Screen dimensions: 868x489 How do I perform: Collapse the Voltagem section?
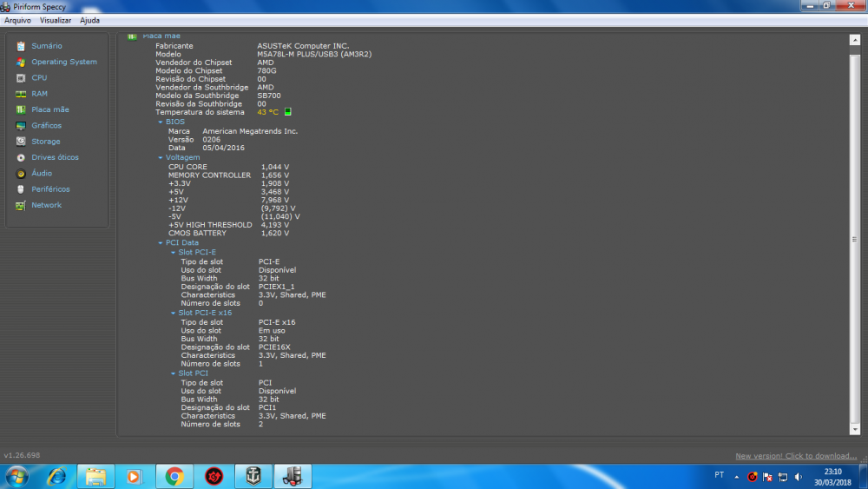pyautogui.click(x=161, y=157)
